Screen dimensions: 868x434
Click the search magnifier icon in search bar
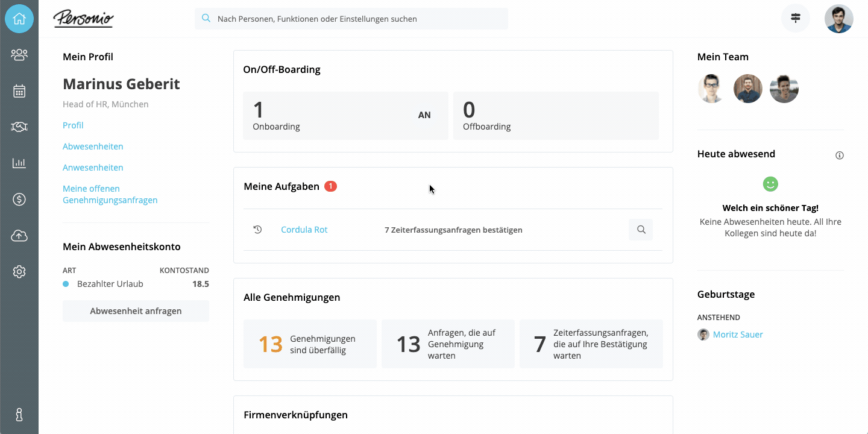pyautogui.click(x=206, y=19)
